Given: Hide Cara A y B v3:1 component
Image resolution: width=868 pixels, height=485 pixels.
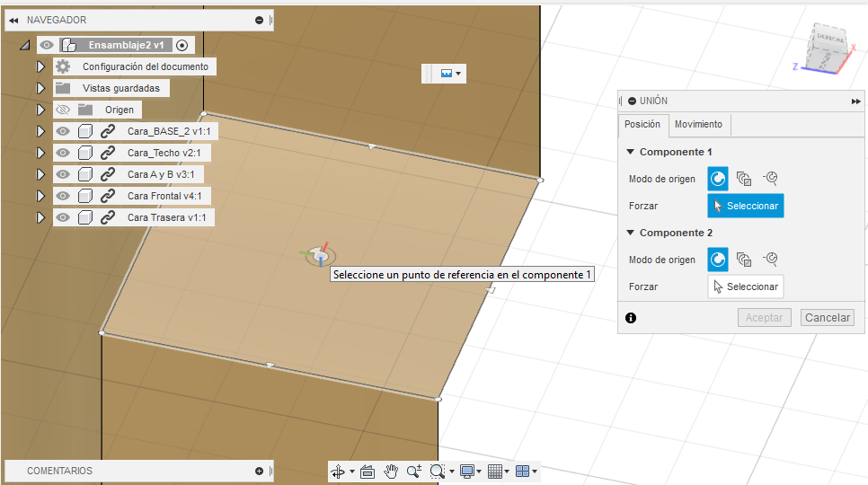Looking at the screenshot, I should pyautogui.click(x=63, y=174).
